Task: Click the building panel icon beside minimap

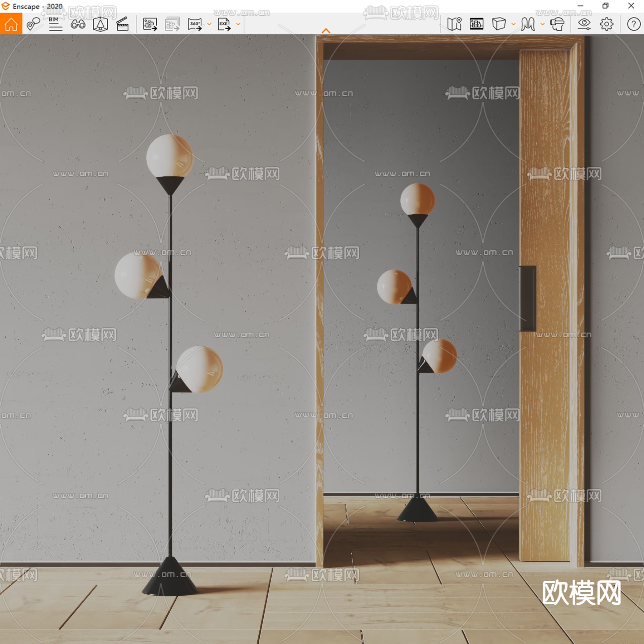Action: coord(477,24)
